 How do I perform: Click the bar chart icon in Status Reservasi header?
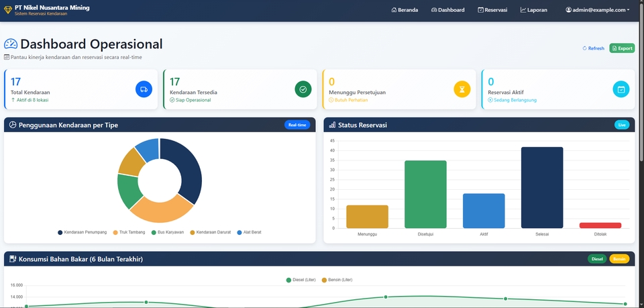pos(332,125)
